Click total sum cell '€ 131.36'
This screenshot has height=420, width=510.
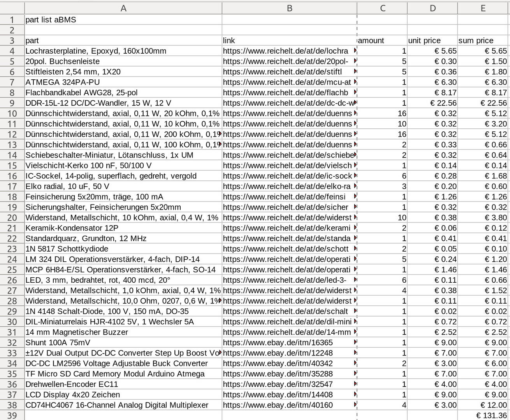[483, 415]
